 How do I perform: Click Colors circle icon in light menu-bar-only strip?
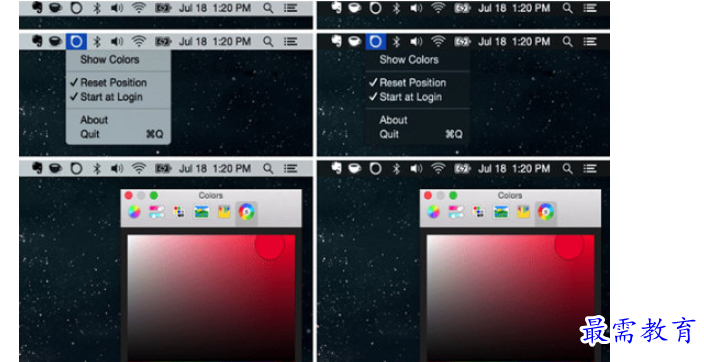(x=76, y=8)
